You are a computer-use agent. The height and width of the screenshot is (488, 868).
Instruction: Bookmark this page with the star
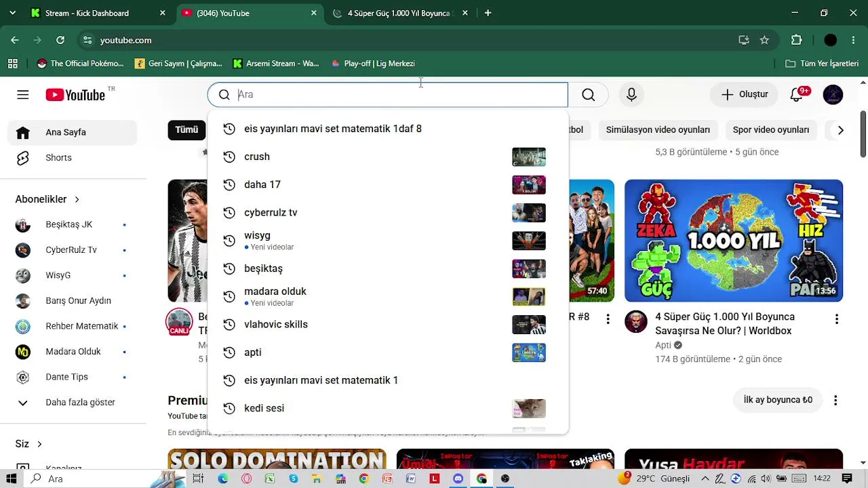[764, 40]
